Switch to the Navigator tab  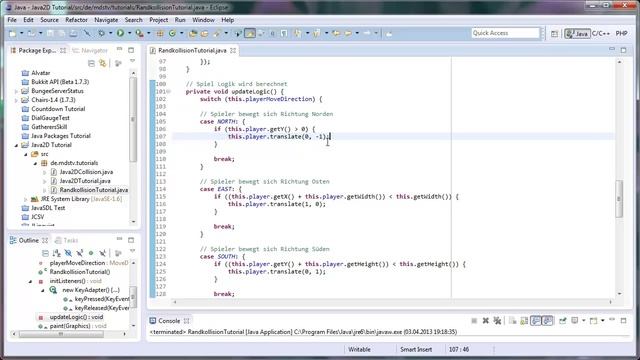pos(90,50)
